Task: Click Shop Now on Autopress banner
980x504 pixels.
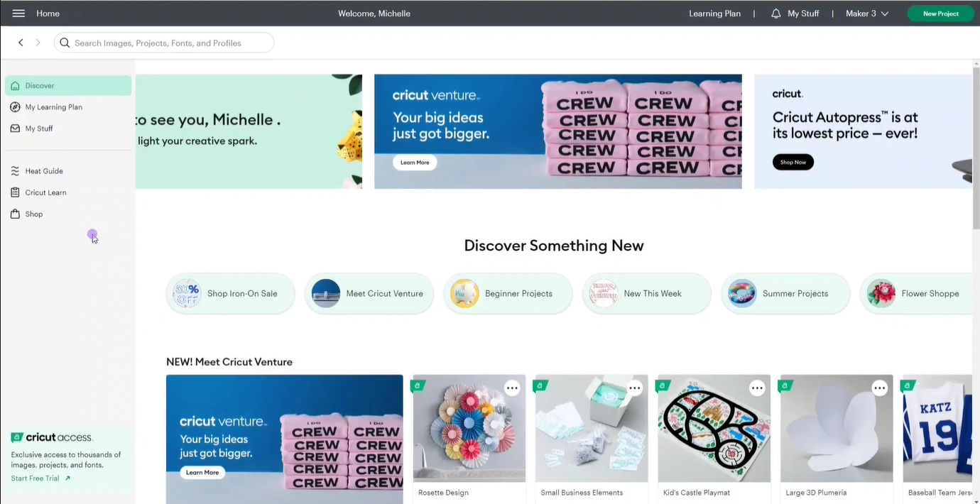Action: [x=793, y=163]
